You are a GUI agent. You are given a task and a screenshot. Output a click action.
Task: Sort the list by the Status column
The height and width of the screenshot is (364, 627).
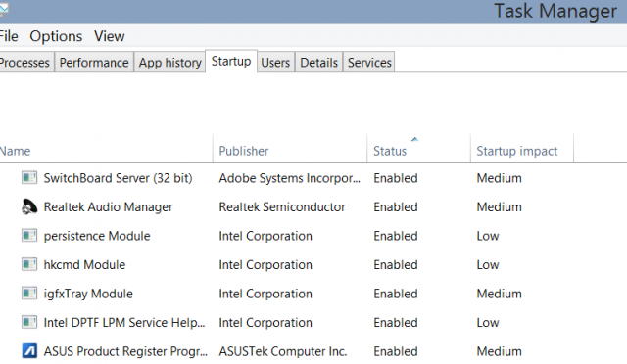coord(418,149)
